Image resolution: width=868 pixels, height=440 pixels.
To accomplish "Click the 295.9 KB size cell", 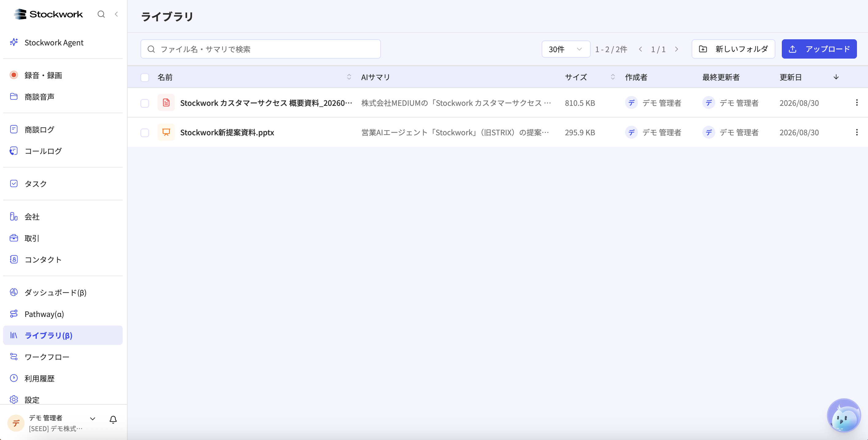I will pyautogui.click(x=580, y=133).
